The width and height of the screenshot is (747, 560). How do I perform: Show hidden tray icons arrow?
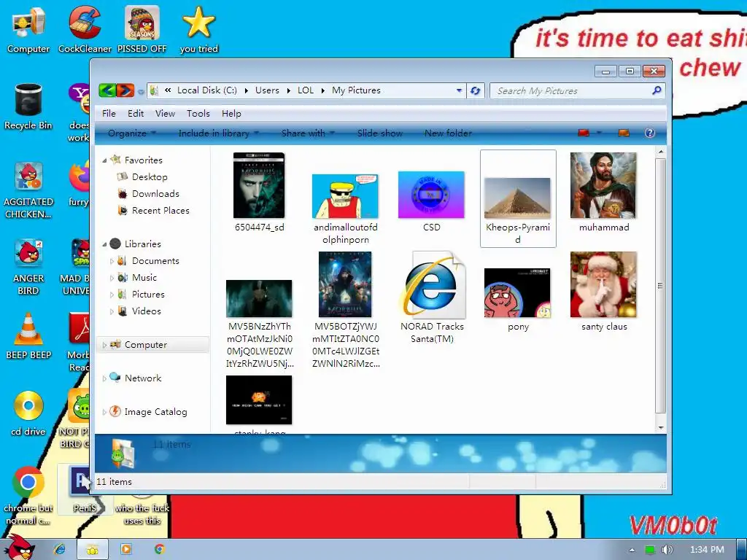pos(632,550)
